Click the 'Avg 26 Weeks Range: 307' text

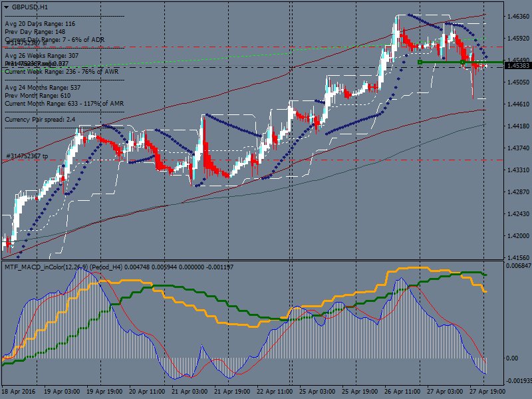pos(42,56)
